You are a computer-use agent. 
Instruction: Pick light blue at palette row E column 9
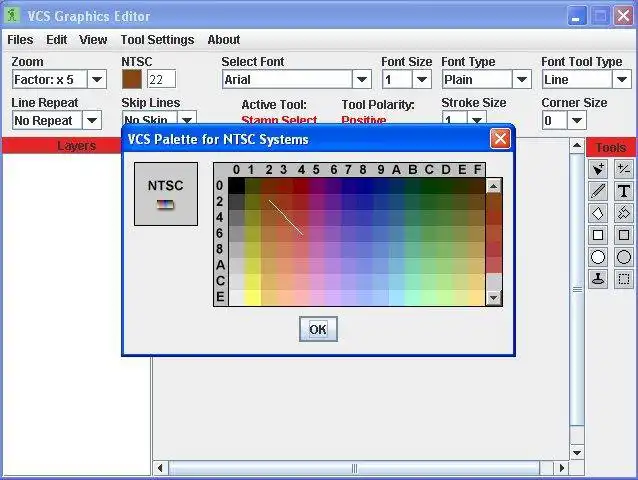click(x=381, y=297)
